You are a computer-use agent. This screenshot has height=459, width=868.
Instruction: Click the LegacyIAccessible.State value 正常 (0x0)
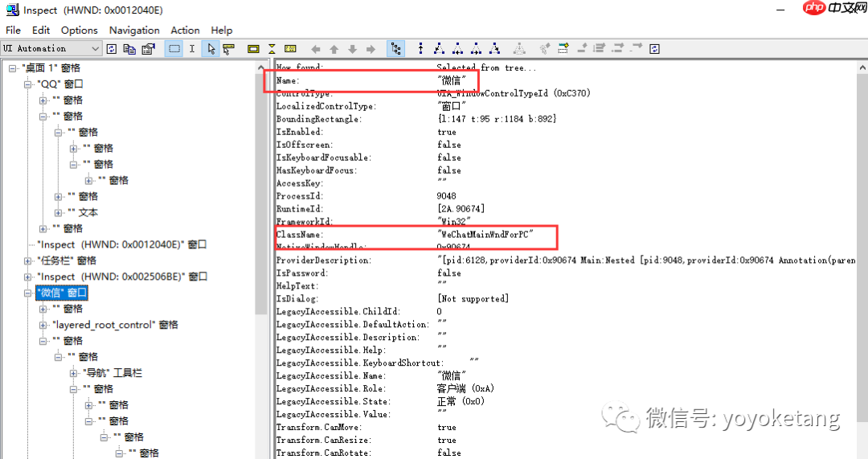(x=461, y=401)
